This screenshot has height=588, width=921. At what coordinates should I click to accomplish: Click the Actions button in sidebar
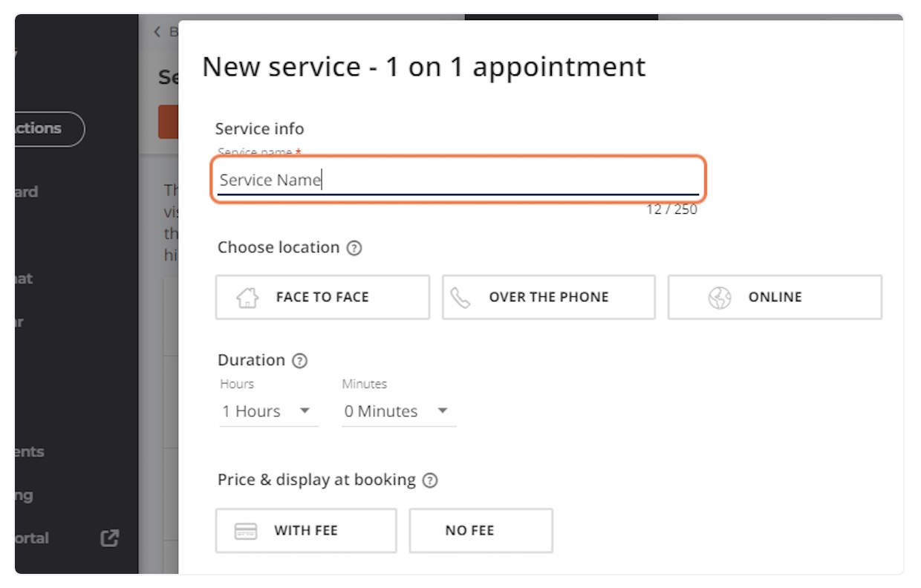(x=49, y=128)
